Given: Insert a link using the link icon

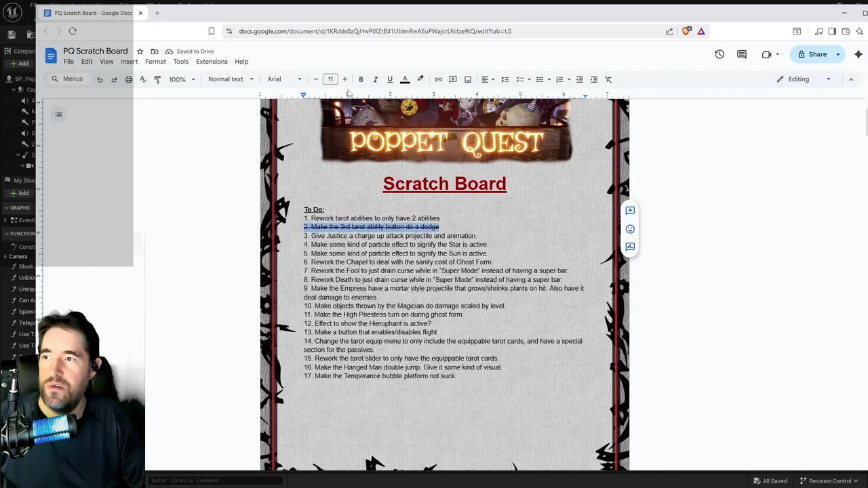Looking at the screenshot, I should (438, 79).
